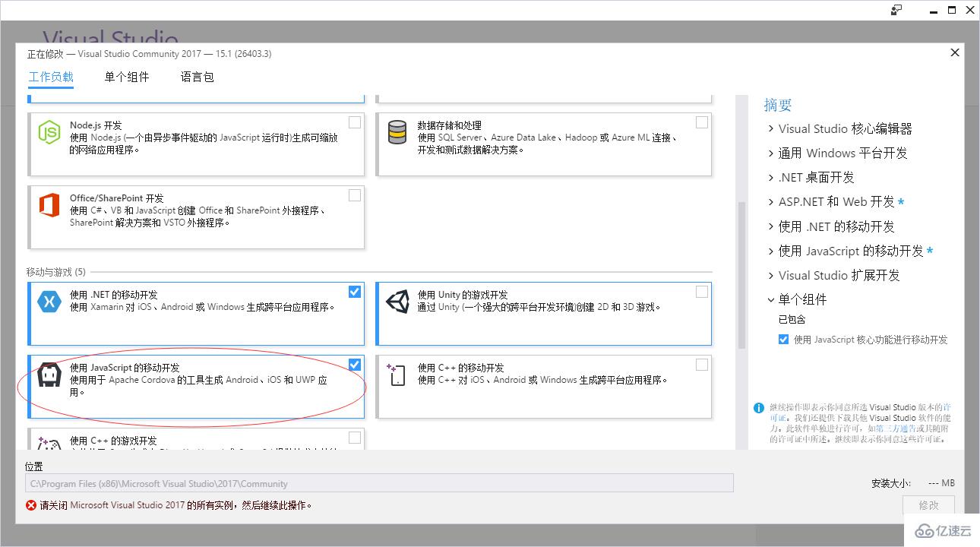
Task: Uncheck 使用 JavaScript 的移动开发 checkbox
Action: click(355, 365)
